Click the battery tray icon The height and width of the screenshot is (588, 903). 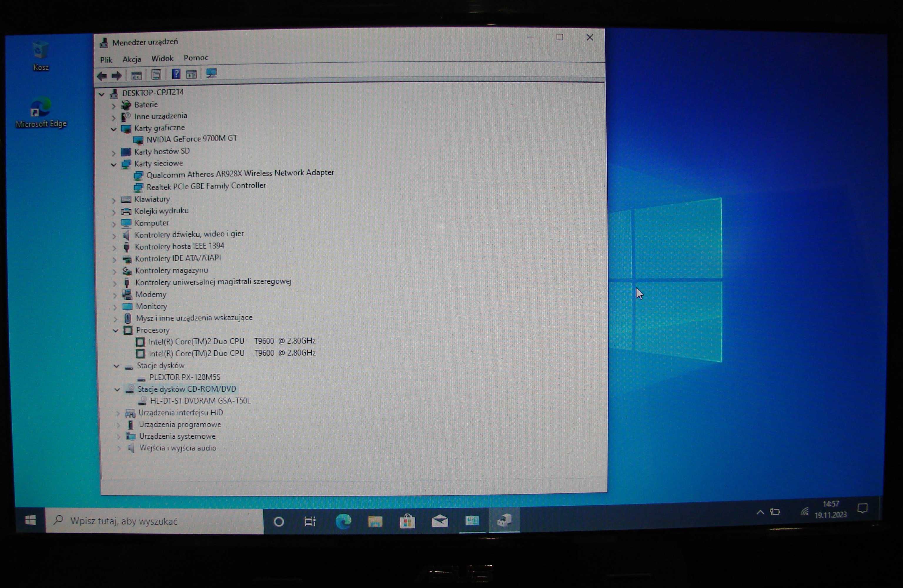[775, 512]
